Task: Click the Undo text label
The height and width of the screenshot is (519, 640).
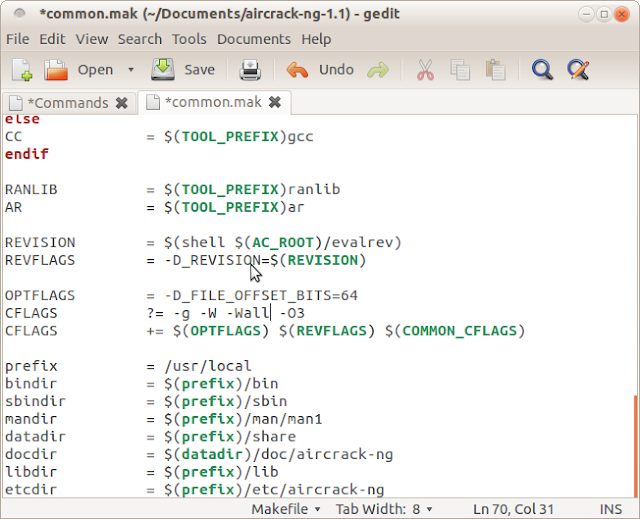Action: 336,70
